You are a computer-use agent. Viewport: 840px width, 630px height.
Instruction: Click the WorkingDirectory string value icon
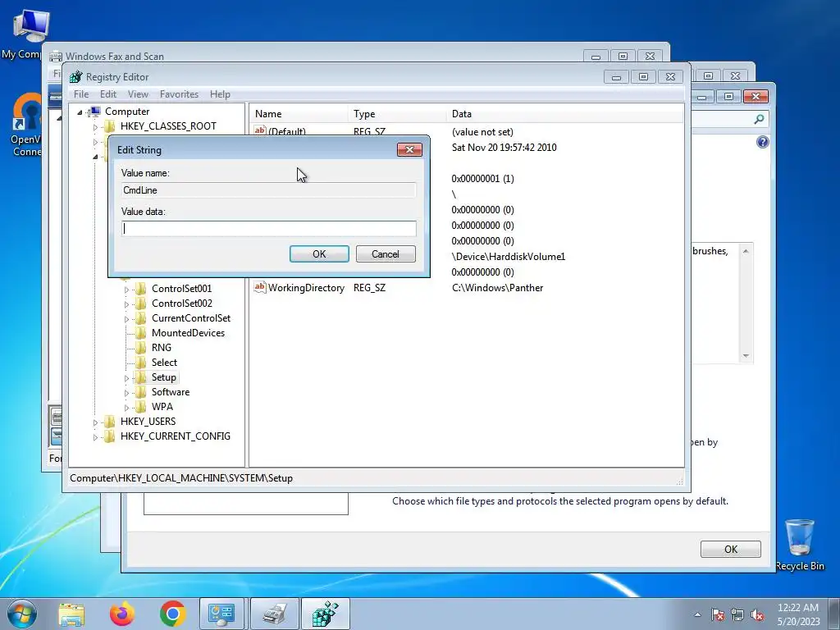[x=260, y=288]
